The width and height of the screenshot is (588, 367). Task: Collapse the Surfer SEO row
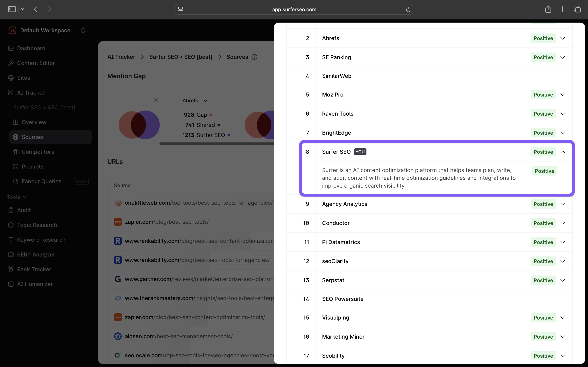(563, 152)
